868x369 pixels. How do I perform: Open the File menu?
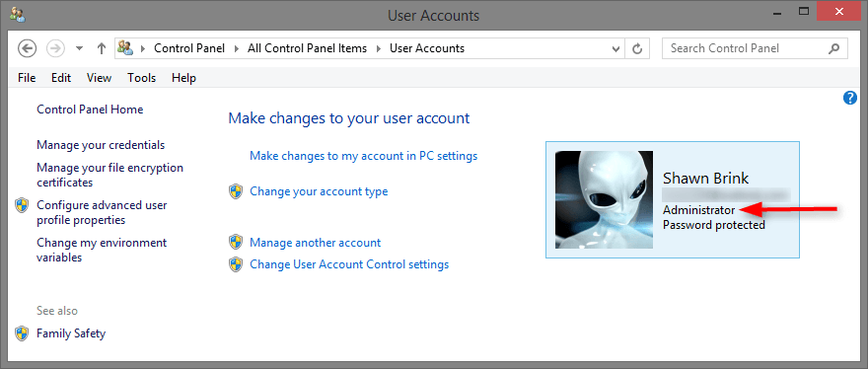pyautogui.click(x=27, y=78)
